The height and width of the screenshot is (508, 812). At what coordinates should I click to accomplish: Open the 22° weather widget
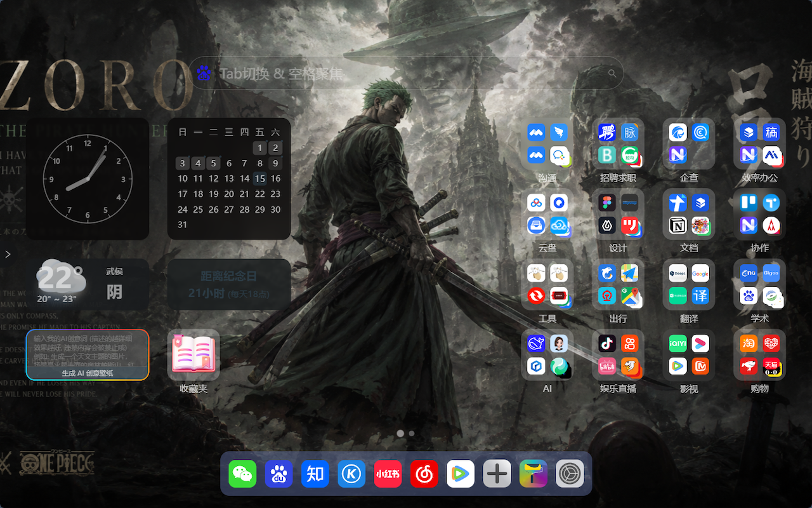88,284
